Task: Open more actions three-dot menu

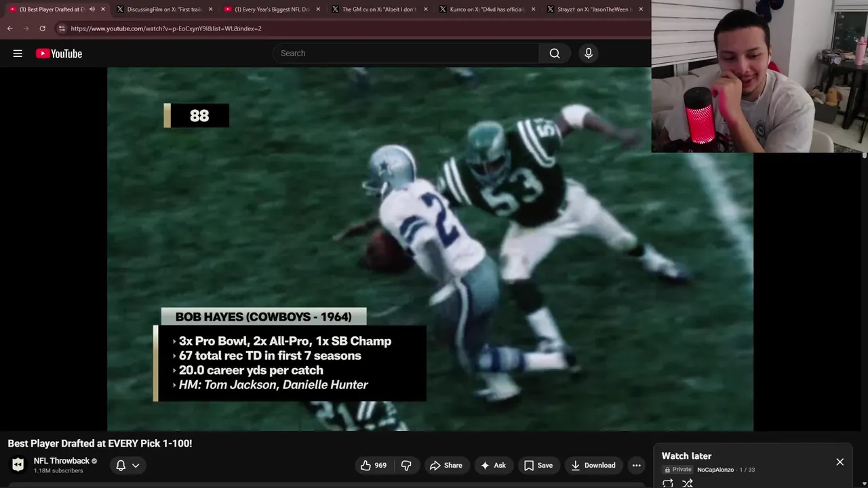Action: pyautogui.click(x=636, y=466)
